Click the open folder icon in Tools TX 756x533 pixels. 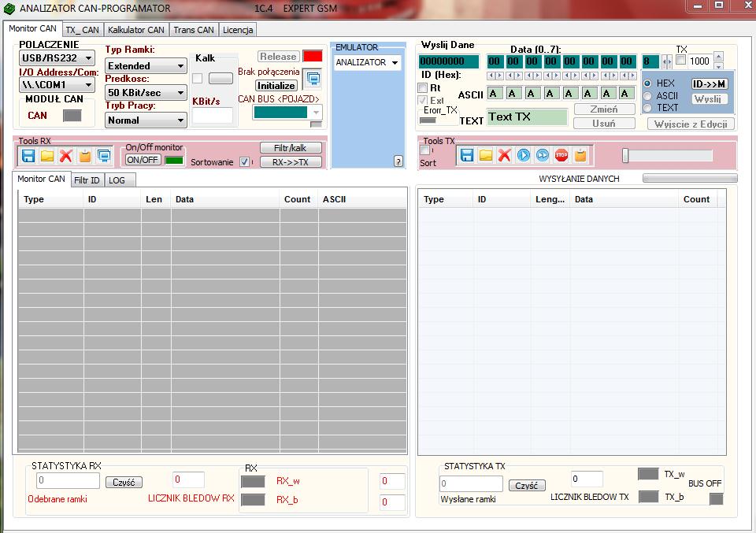486,155
